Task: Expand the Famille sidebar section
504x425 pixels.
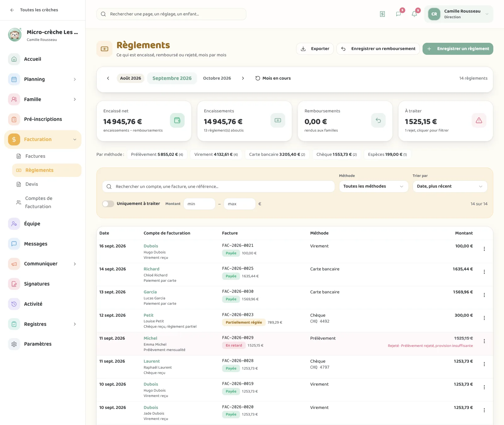Action: point(75,99)
